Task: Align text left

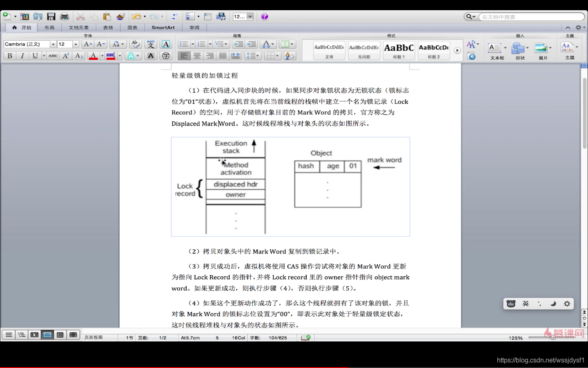Action: [x=184, y=56]
